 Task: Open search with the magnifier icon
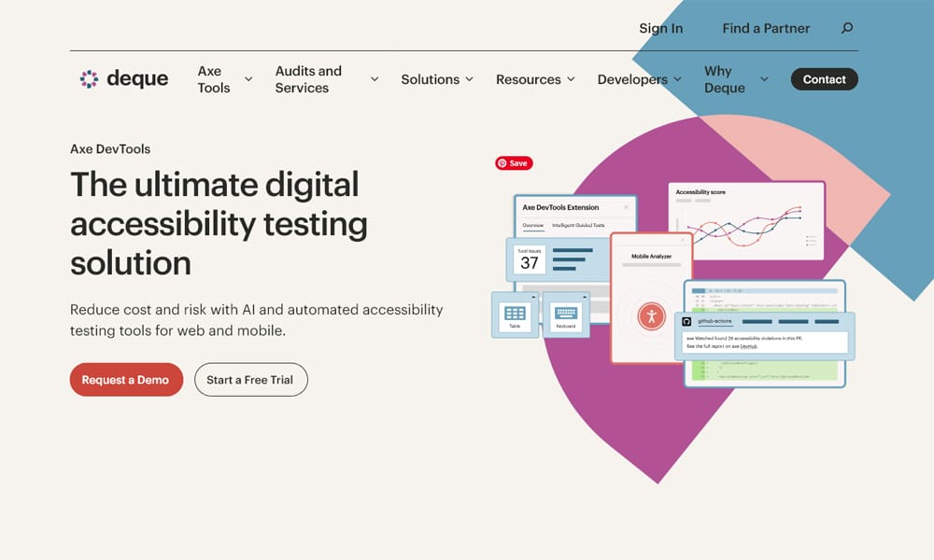pos(847,28)
